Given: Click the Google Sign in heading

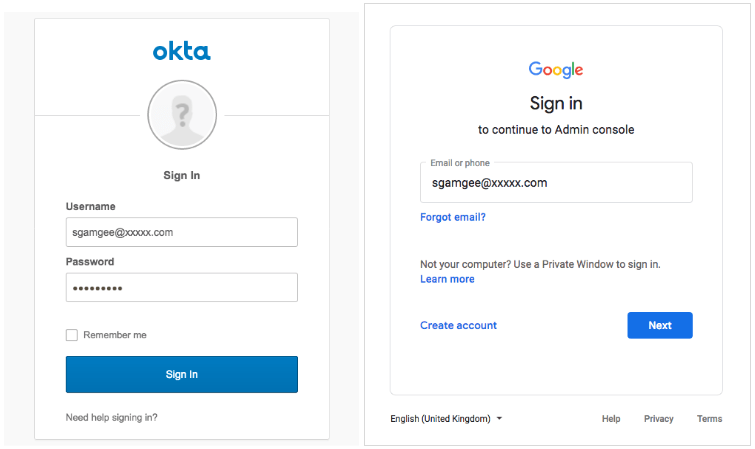Looking at the screenshot, I should pyautogui.click(x=556, y=103).
